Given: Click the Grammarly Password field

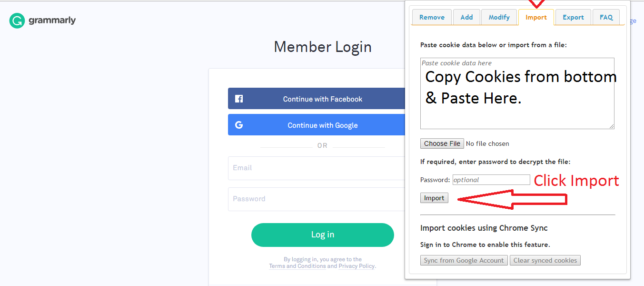Looking at the screenshot, I should [316, 199].
